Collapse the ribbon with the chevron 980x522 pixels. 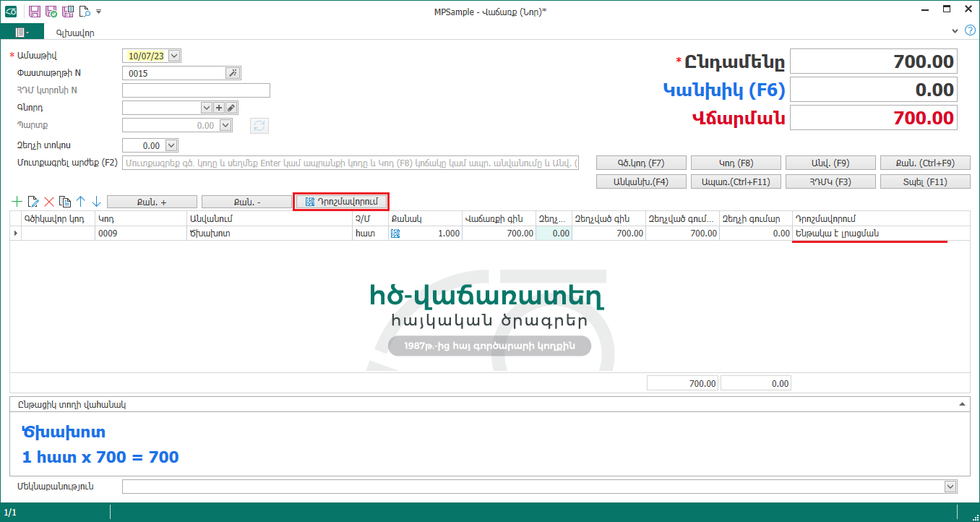(x=955, y=31)
